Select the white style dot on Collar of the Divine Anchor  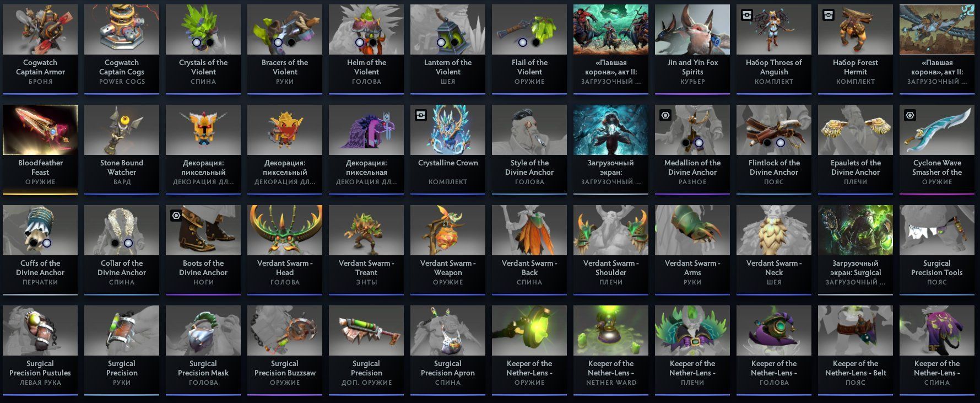click(128, 243)
